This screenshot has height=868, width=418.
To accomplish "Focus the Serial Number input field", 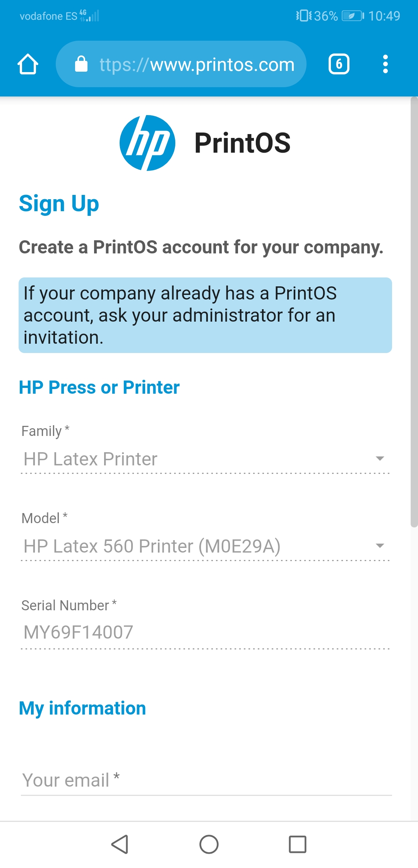I will pyautogui.click(x=205, y=633).
